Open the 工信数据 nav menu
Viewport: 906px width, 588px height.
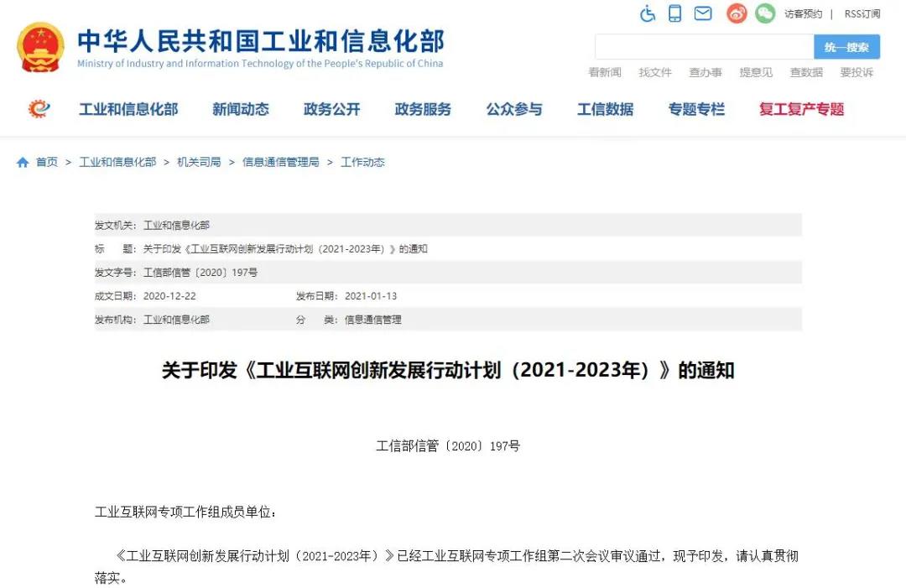click(606, 109)
